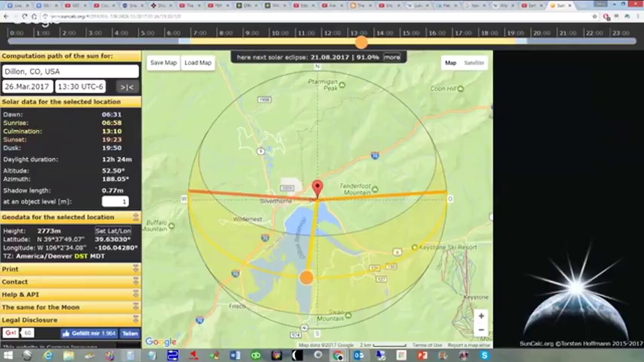644x362 pixels.
Task: Click the Keystone Ski Resort map marker
Action: pos(415,247)
